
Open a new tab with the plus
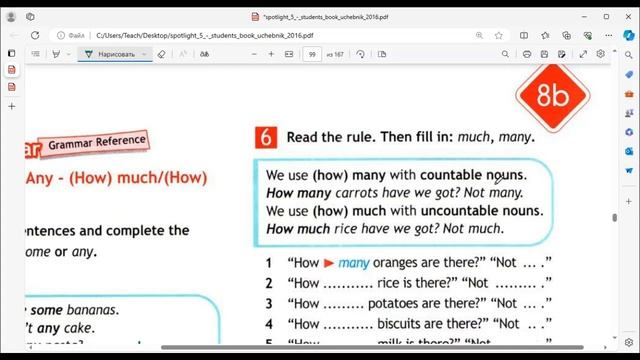pyautogui.click(x=11, y=107)
